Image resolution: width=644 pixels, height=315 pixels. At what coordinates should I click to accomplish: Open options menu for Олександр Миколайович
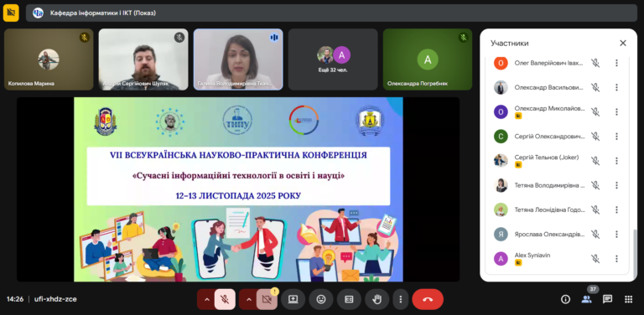coord(616,112)
